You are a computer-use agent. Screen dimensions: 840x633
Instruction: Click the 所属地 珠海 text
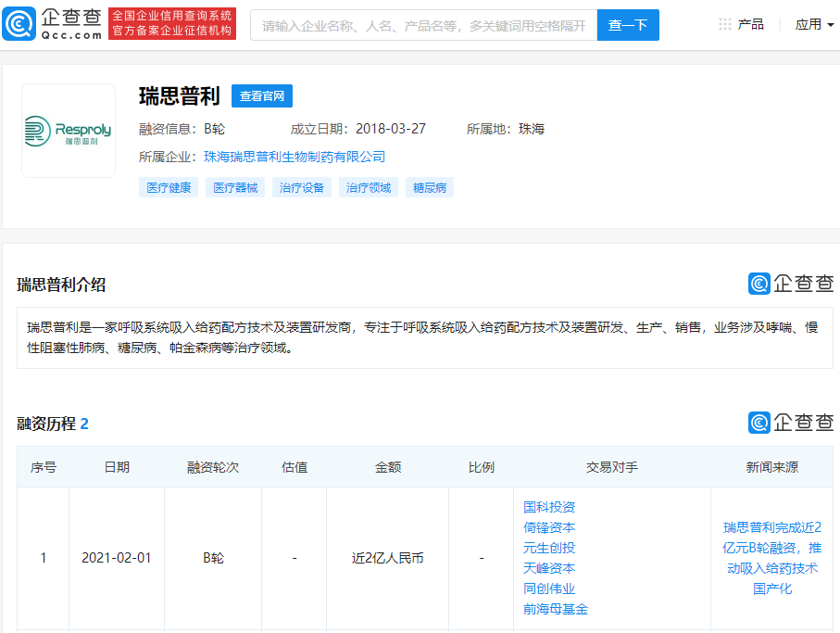[505, 129]
